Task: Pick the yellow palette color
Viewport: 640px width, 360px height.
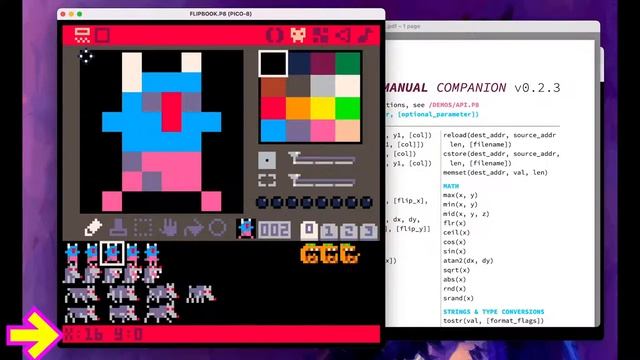Action: click(x=323, y=108)
